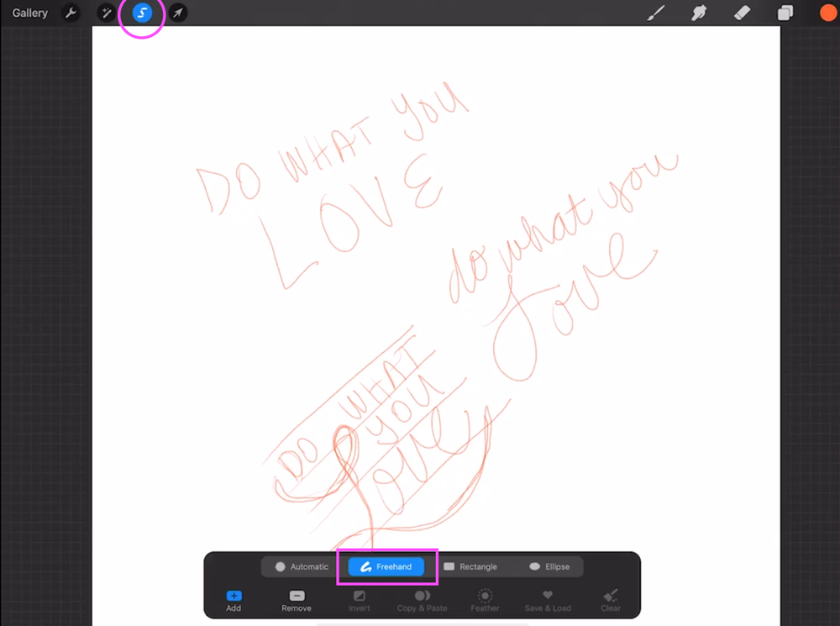Image resolution: width=840 pixels, height=626 pixels.
Task: Open the Actions menu wrench icon
Action: [71, 13]
